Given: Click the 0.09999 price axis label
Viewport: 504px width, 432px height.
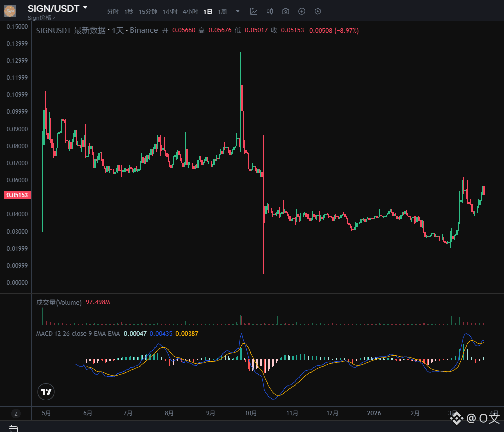Looking at the screenshot, I should (17, 112).
